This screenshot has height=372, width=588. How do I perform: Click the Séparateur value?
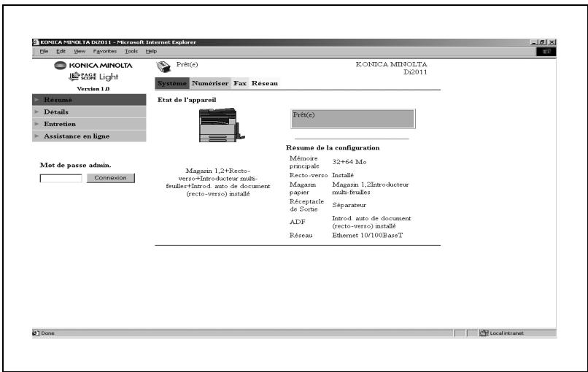349,205
